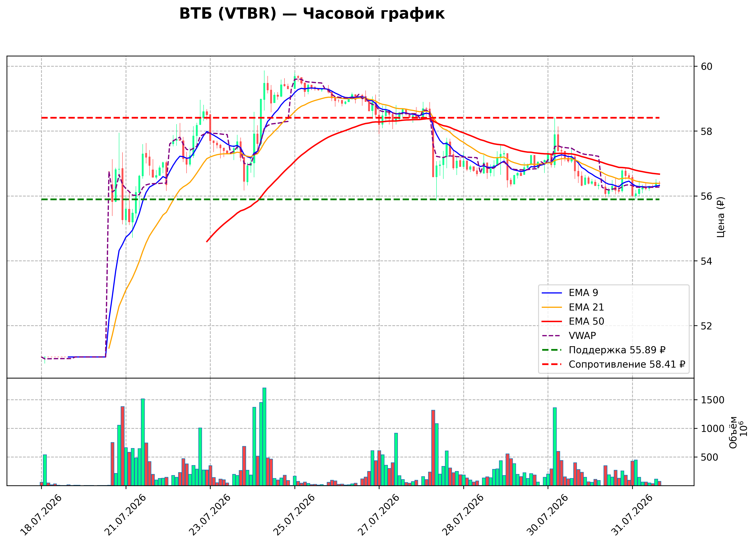Click the green dashed support legend sample
Screen dimensions: 756x544
tap(552, 350)
